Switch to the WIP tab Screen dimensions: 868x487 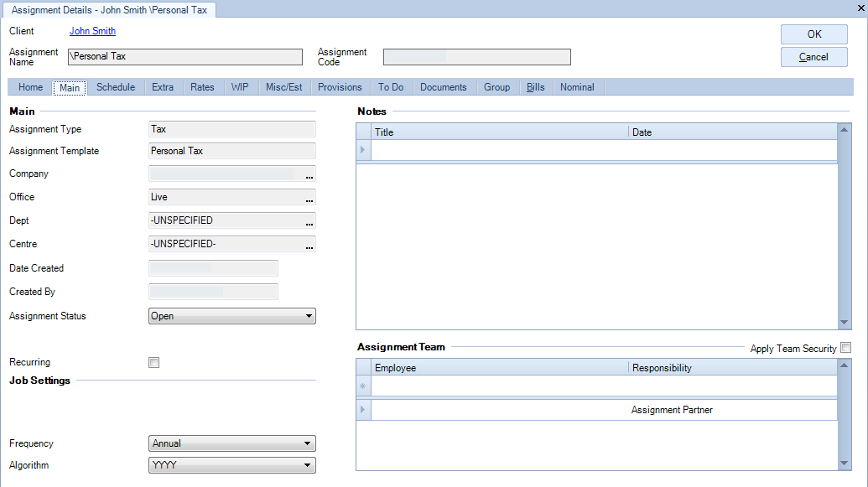click(240, 87)
